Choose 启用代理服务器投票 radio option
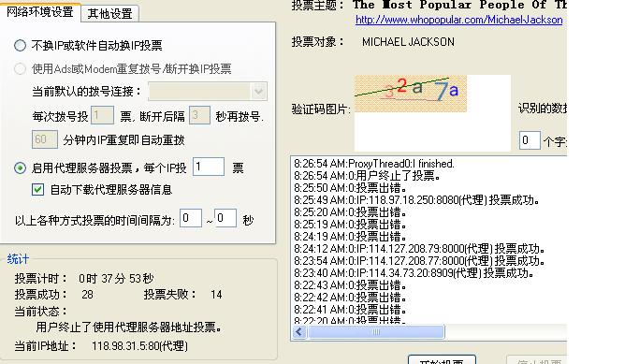 point(20,167)
